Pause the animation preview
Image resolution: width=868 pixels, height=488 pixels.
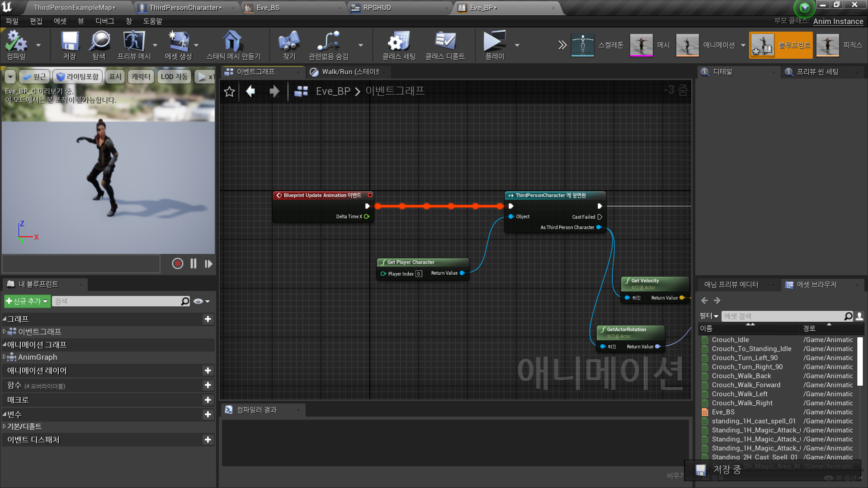coord(193,263)
